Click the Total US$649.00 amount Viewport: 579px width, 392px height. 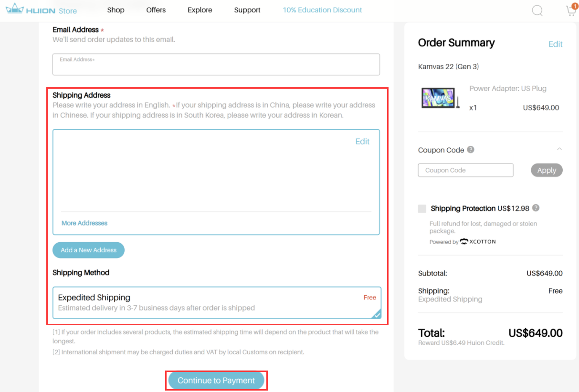click(536, 333)
